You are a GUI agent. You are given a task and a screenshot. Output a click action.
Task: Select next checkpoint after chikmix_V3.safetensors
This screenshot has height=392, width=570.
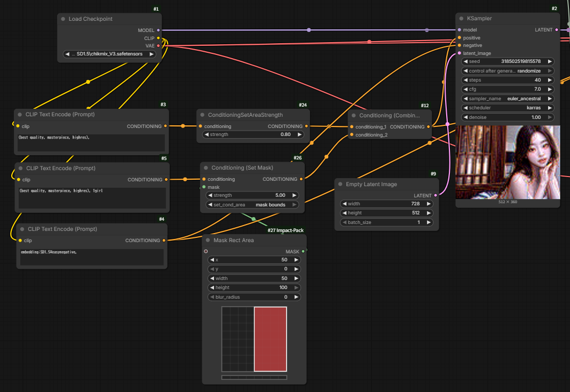pyautogui.click(x=152, y=54)
